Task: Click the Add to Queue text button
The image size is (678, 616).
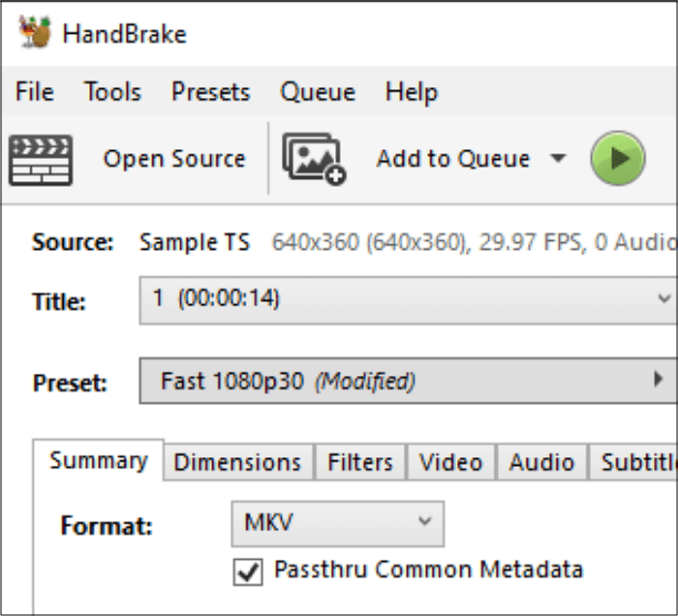Action: click(452, 159)
